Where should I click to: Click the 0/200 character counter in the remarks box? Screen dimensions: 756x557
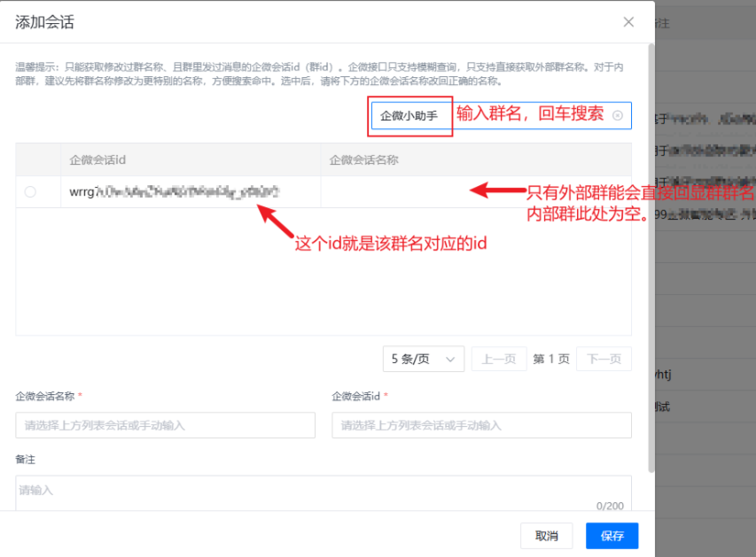pyautogui.click(x=610, y=506)
